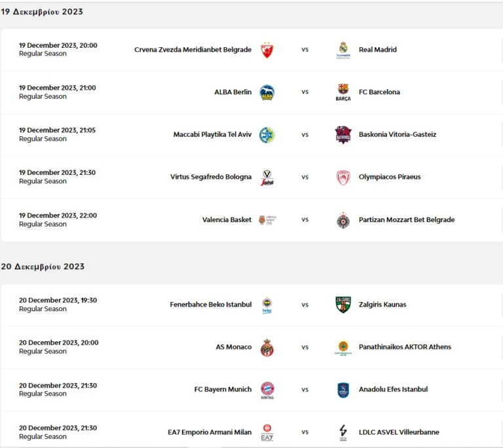The height and width of the screenshot is (448, 503).
Task: Click the Fenerbahce Beko logo
Action: tap(267, 305)
